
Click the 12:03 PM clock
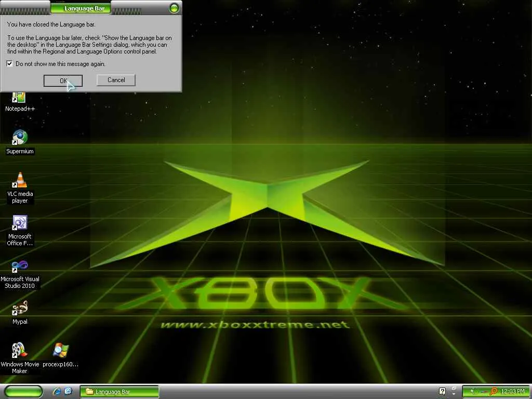(x=513, y=391)
